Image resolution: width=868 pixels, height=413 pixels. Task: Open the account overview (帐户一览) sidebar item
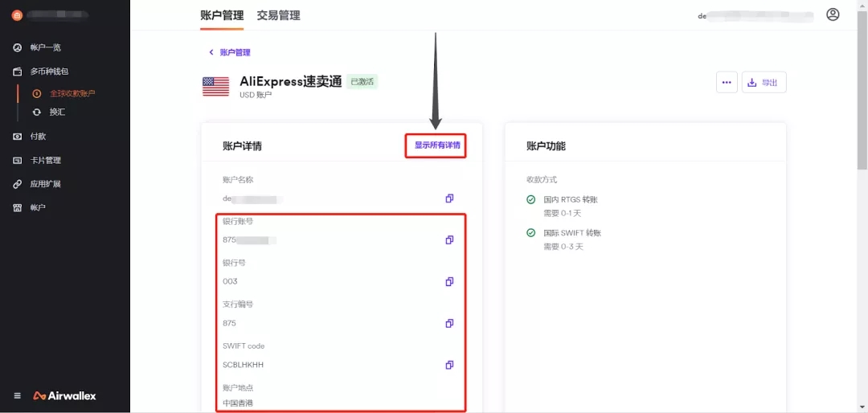(x=45, y=47)
